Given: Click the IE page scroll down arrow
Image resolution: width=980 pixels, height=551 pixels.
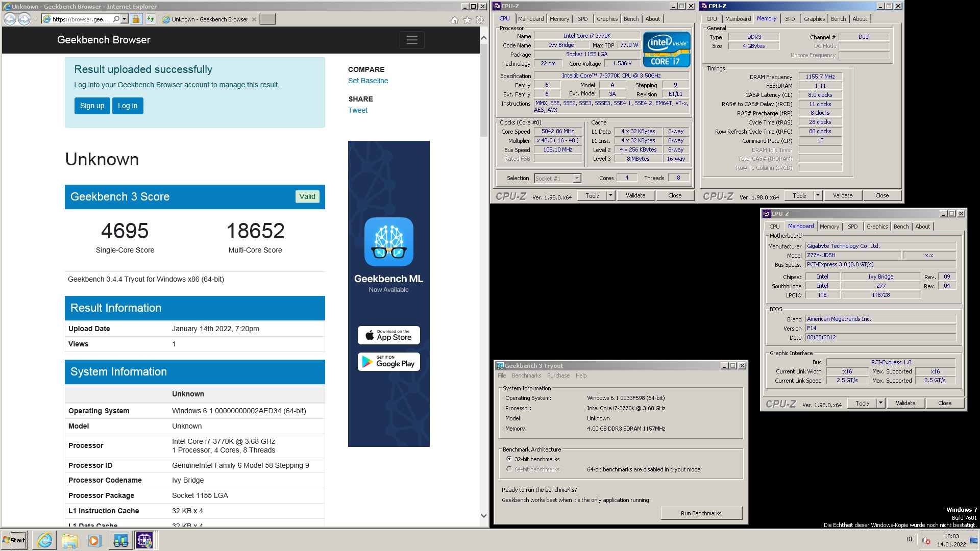Looking at the screenshot, I should pyautogui.click(x=484, y=516).
